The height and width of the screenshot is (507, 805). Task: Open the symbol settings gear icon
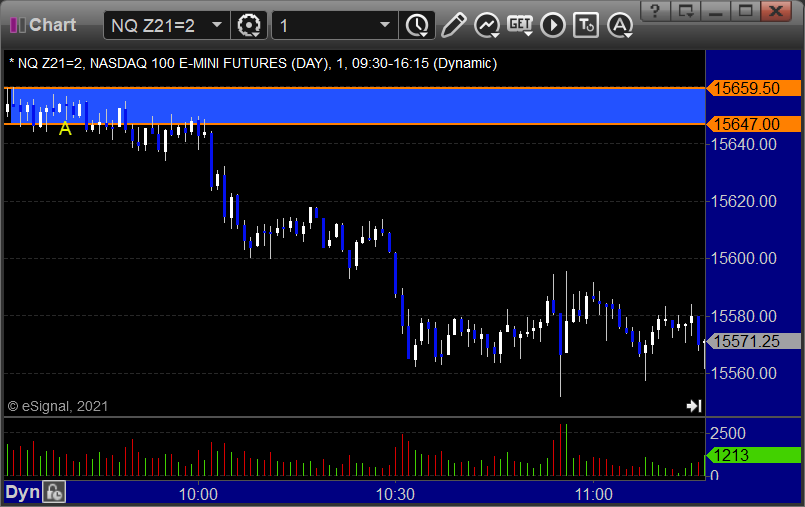click(x=249, y=25)
